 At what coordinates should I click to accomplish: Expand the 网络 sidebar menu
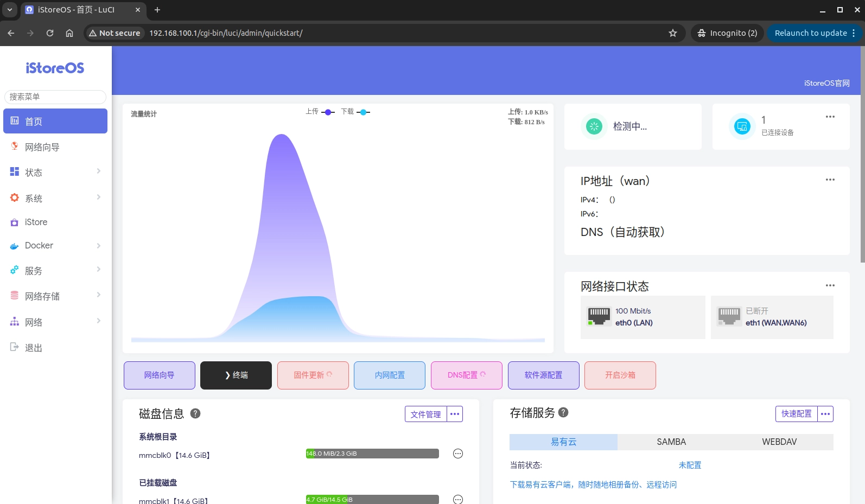pyautogui.click(x=55, y=322)
